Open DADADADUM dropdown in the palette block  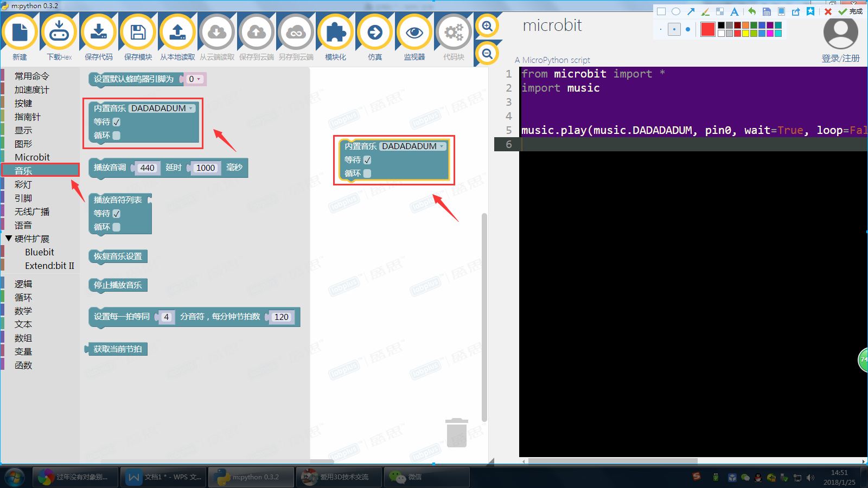click(162, 108)
